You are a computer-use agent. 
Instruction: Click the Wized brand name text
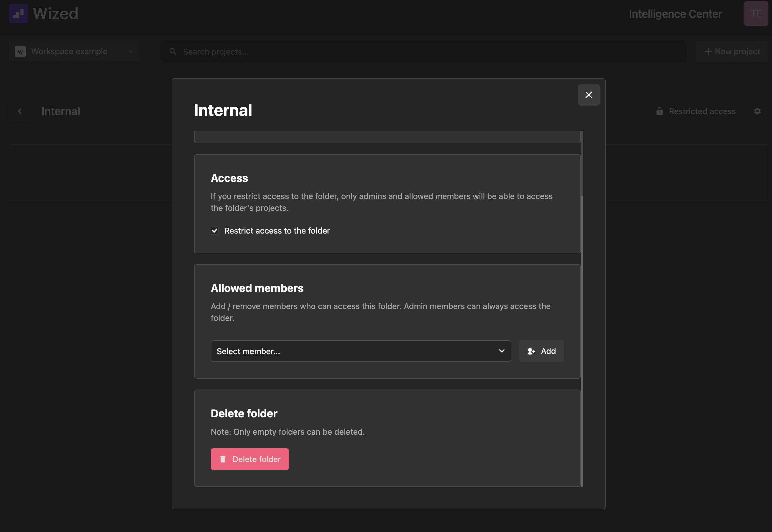pyautogui.click(x=56, y=13)
